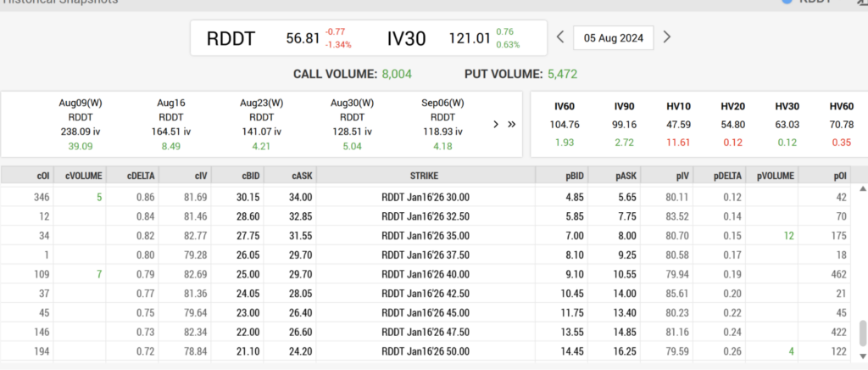Open the 05 Aug 2024 date picker
Viewport: 868px width, 370px height.
pos(614,38)
